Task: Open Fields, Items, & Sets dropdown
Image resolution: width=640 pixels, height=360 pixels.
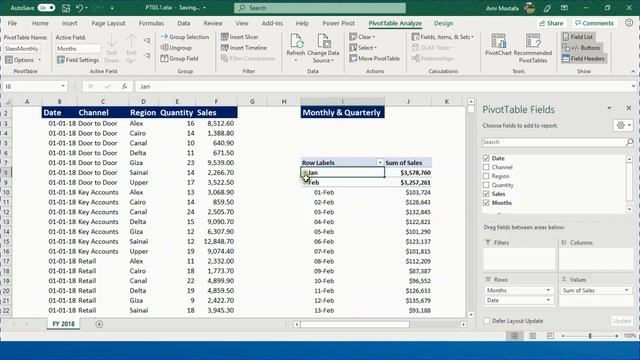Action: click(x=443, y=37)
